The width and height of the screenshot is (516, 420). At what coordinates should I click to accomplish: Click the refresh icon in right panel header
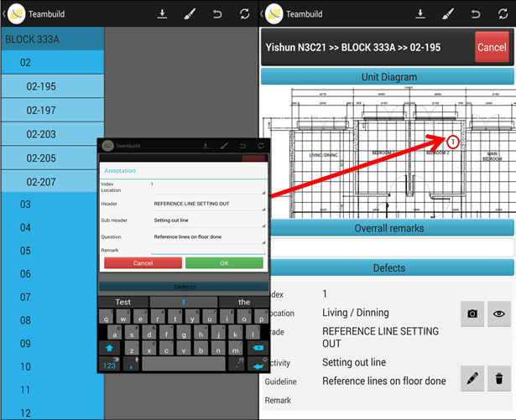[500, 14]
